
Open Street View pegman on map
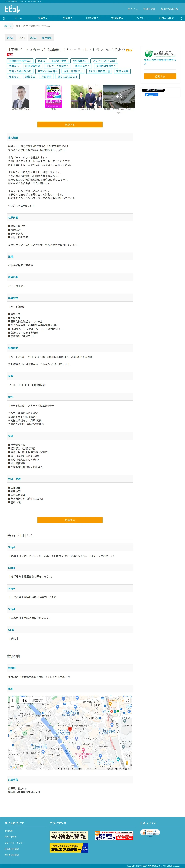point(127,763)
